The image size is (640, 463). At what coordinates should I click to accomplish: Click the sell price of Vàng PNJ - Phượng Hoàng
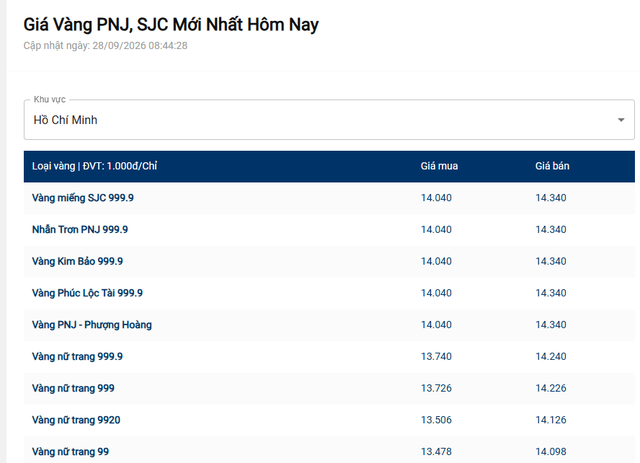pyautogui.click(x=551, y=325)
